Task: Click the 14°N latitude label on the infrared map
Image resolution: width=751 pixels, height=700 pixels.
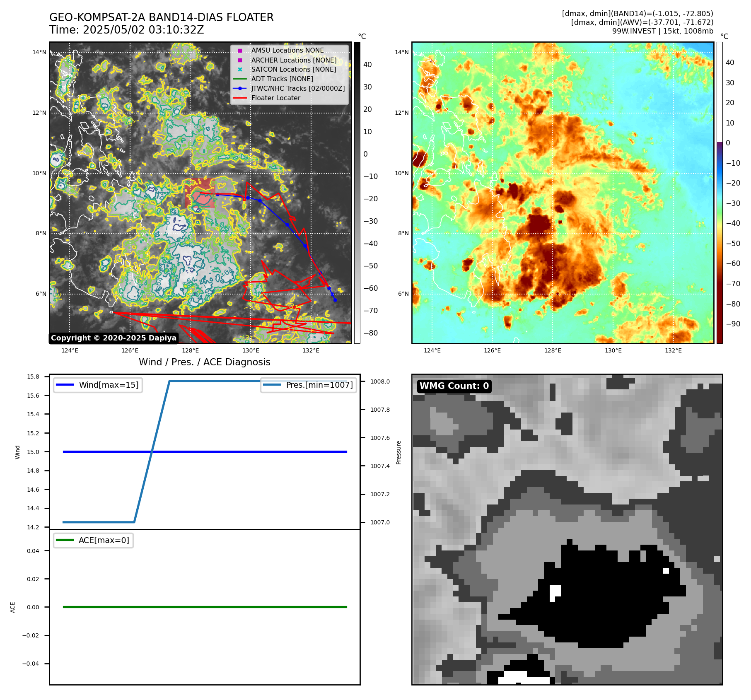Action: click(x=39, y=52)
